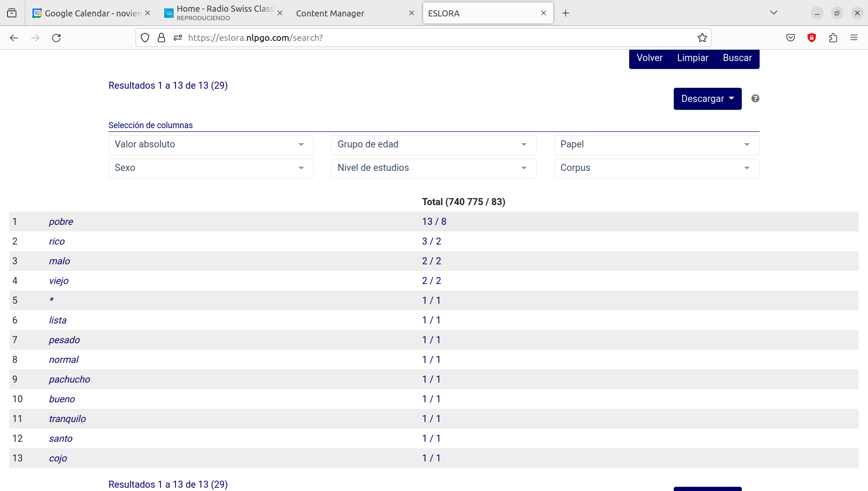Show site security padlock information
This screenshot has height=491, width=868.
161,38
